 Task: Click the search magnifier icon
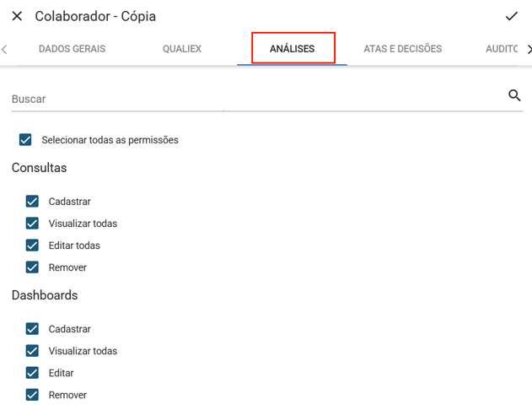pyautogui.click(x=514, y=96)
